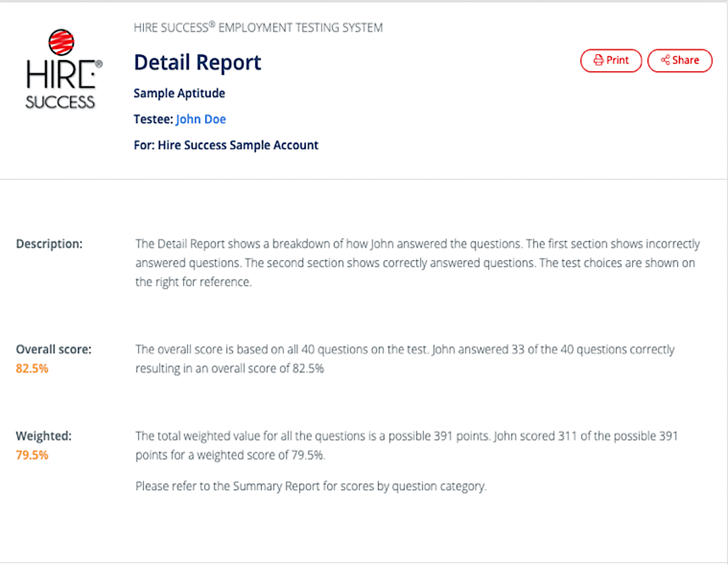Click the share icon in the Share button

(x=665, y=60)
